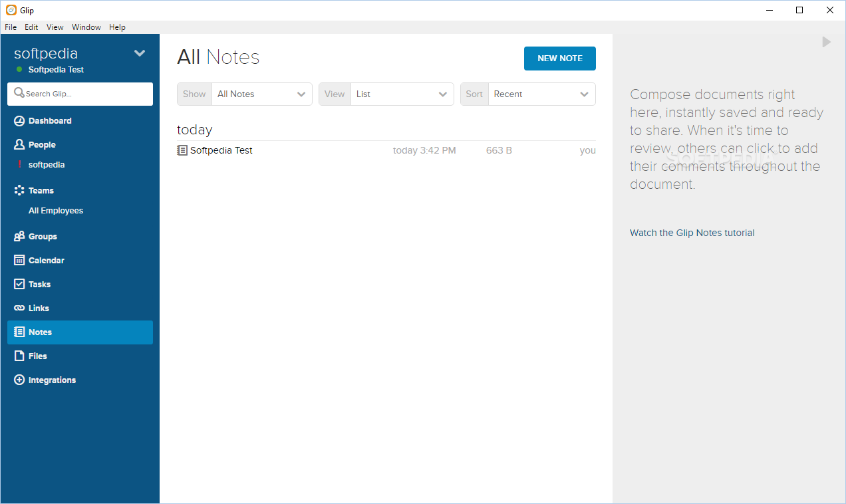Click the Tasks checkmark icon

19,284
